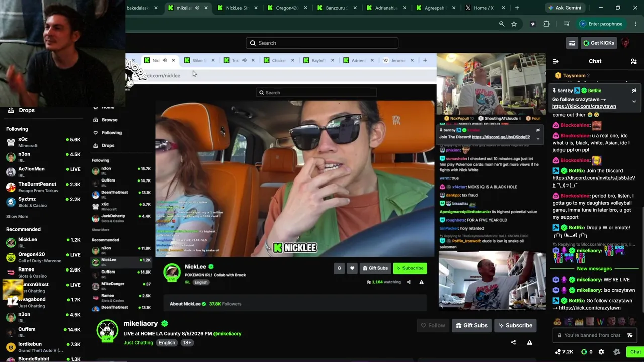Open Syztmz channel in sidebar

click(x=43, y=202)
